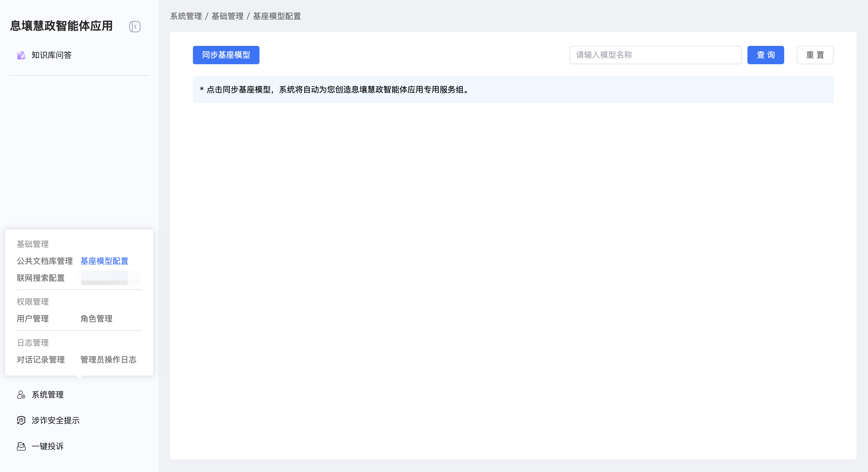This screenshot has width=868, height=472.
Task: Click the 涉诈安全提示 shield icon
Action: 21,420
